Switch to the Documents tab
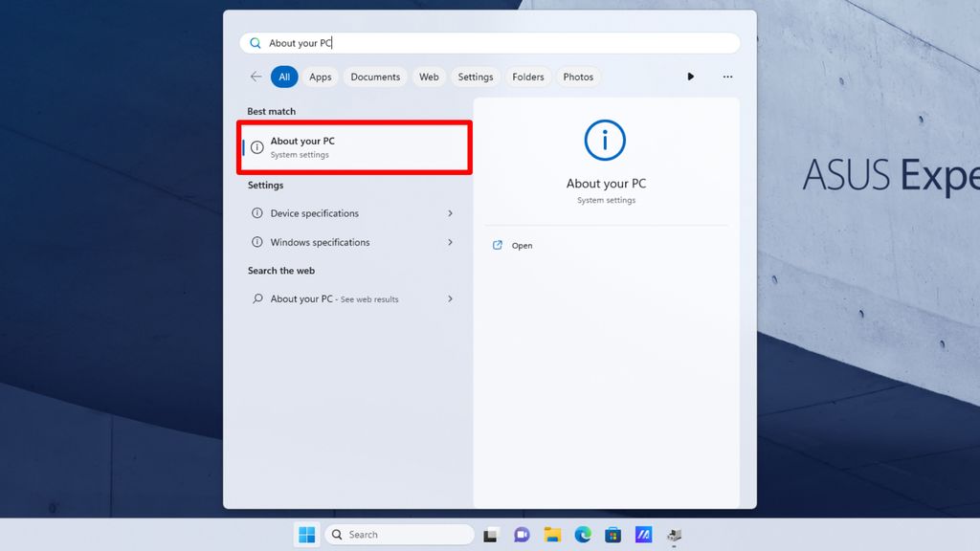 374,77
